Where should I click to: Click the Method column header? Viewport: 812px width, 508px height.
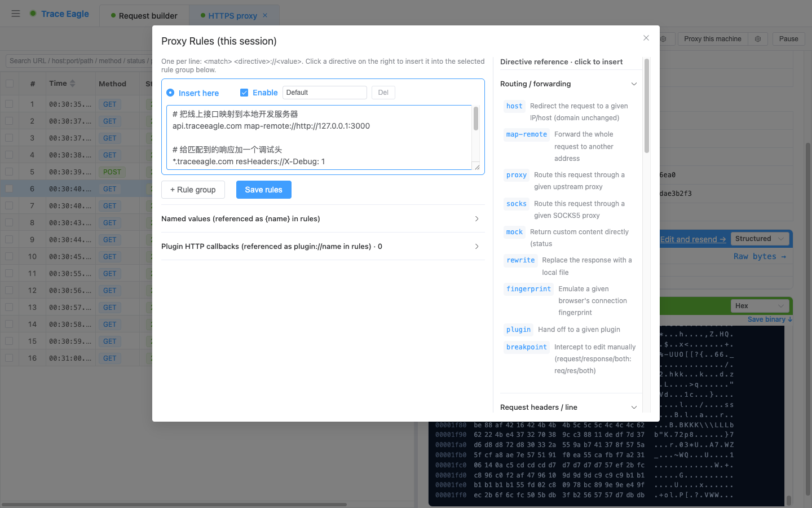coord(112,84)
